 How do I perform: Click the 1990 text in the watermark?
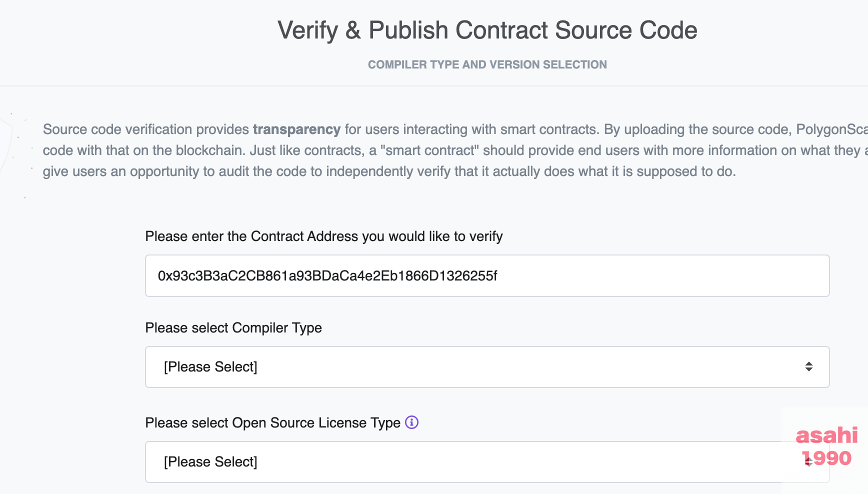tap(826, 458)
